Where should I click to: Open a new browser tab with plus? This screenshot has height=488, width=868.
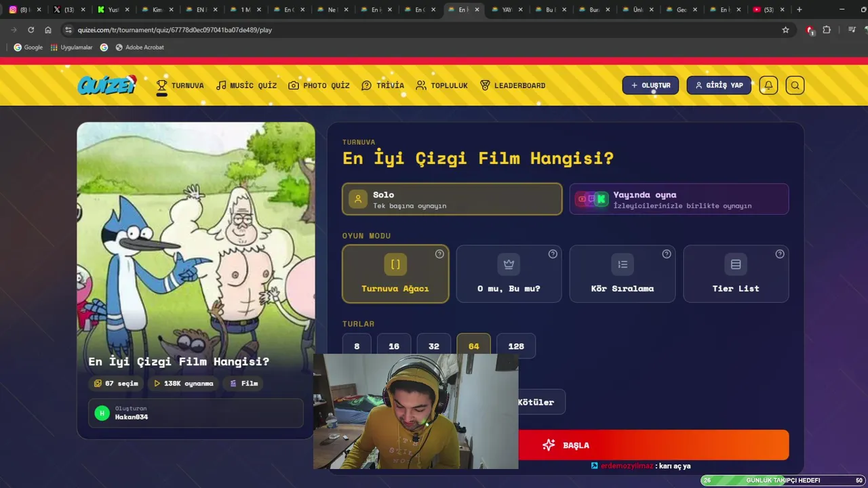[x=799, y=9]
